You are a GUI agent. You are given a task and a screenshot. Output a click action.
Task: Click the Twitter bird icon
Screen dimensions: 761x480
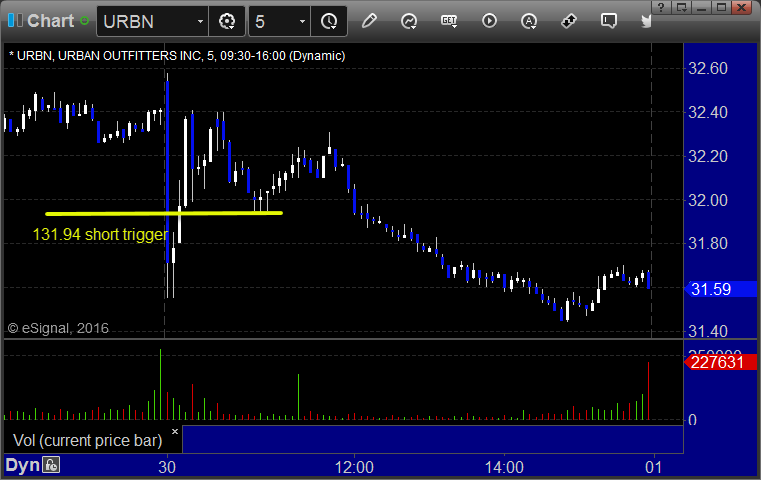point(645,21)
